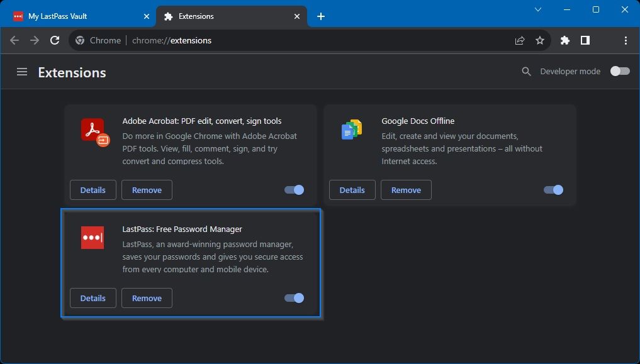Screen dimensions: 640x364
Task: Switch to the My LastPass Vault tab
Action: [x=76, y=16]
